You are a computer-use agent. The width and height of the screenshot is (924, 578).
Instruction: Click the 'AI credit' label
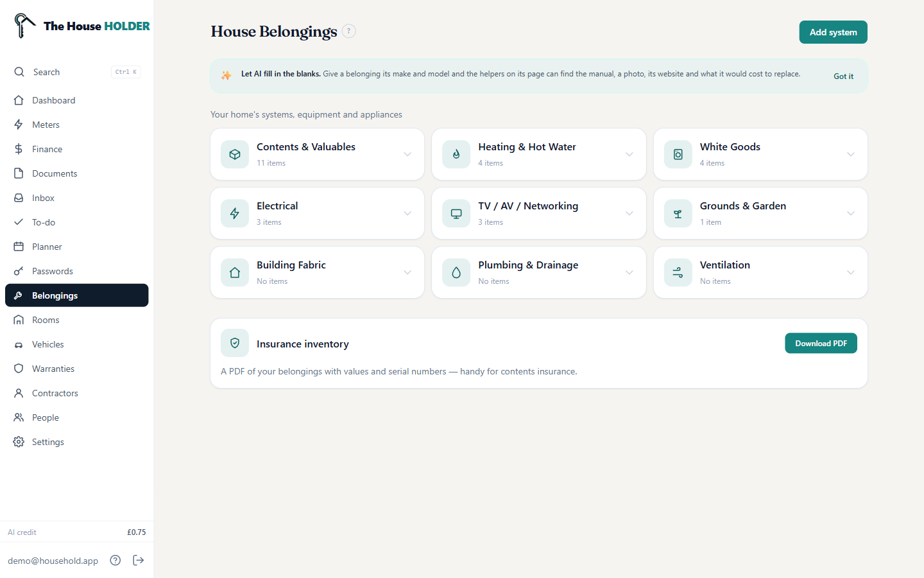(x=22, y=532)
